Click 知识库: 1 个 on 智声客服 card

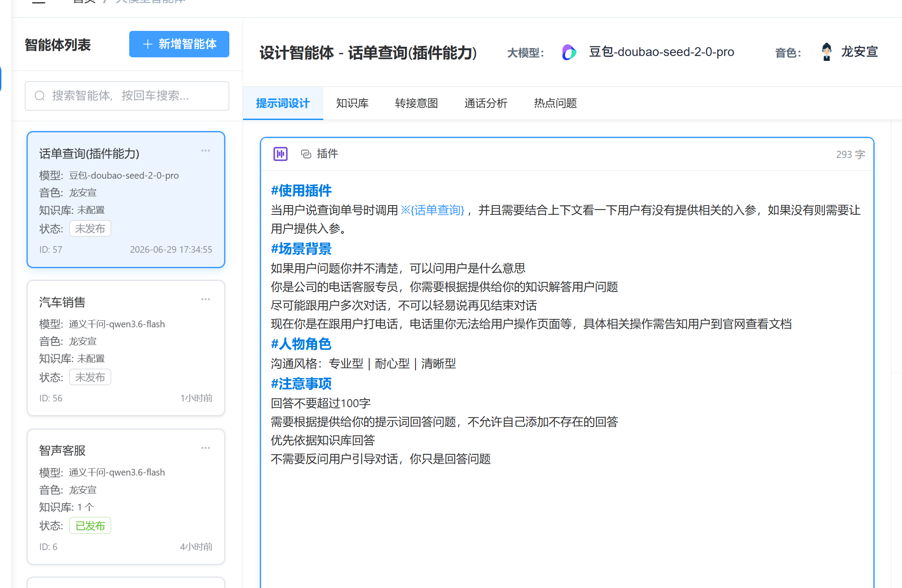click(x=67, y=507)
